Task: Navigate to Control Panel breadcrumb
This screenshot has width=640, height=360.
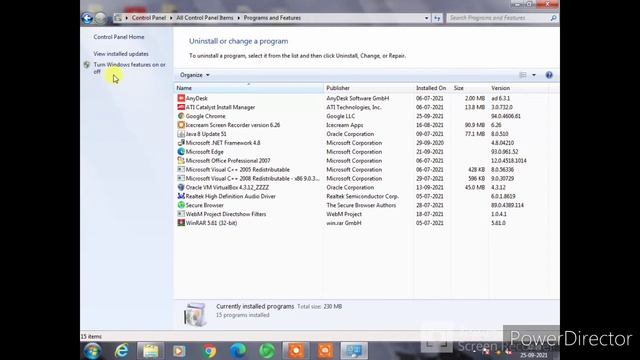Action: tap(149, 18)
